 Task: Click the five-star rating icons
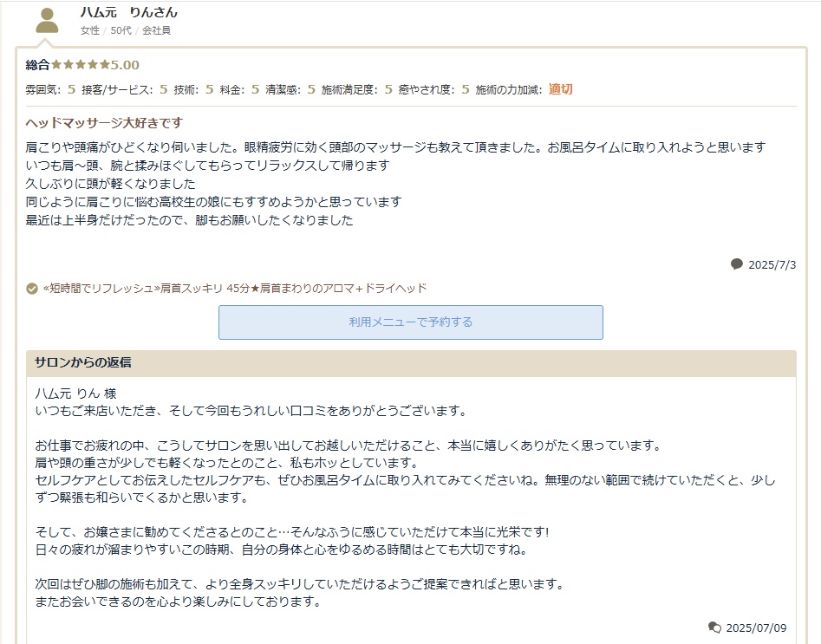pos(80,64)
